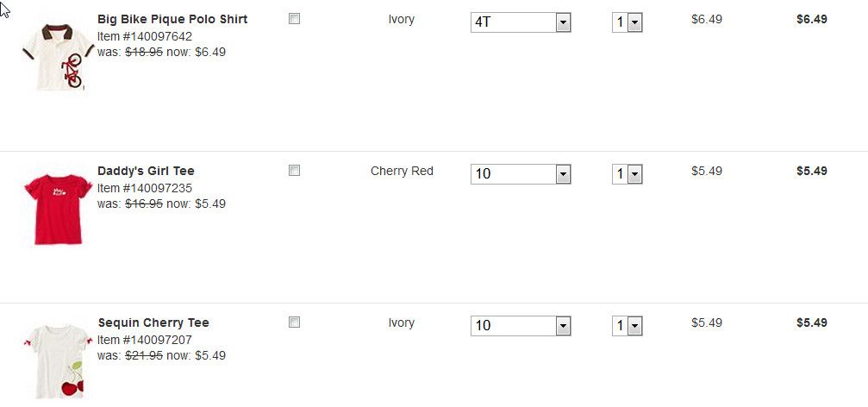Expand quantity selector for Sequin Cherry Tee

point(628,326)
